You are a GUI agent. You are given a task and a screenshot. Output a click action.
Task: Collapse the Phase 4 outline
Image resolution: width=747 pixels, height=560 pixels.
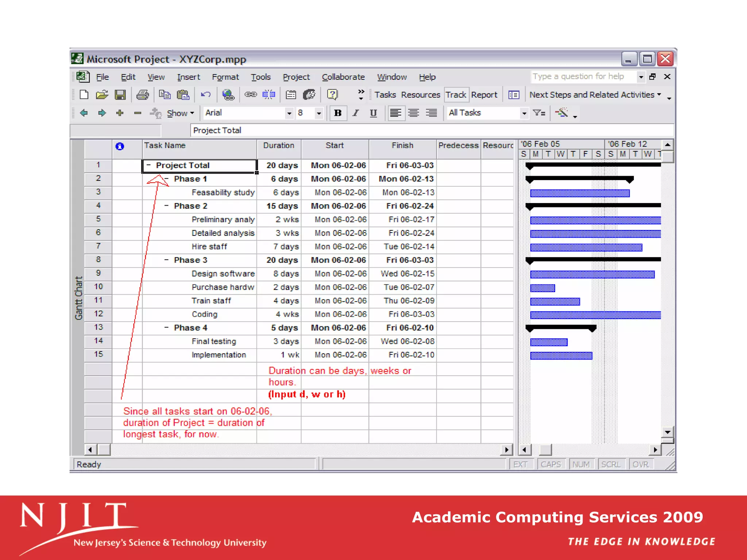166,327
